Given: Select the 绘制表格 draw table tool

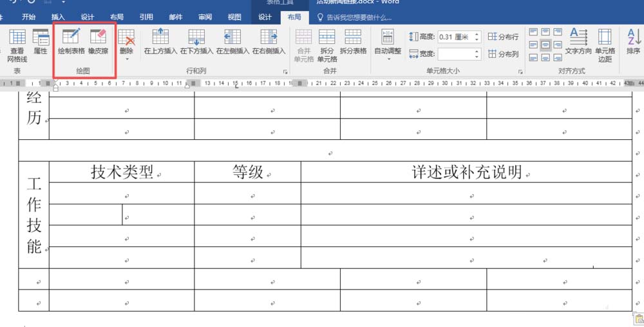Looking at the screenshot, I should (x=71, y=41).
